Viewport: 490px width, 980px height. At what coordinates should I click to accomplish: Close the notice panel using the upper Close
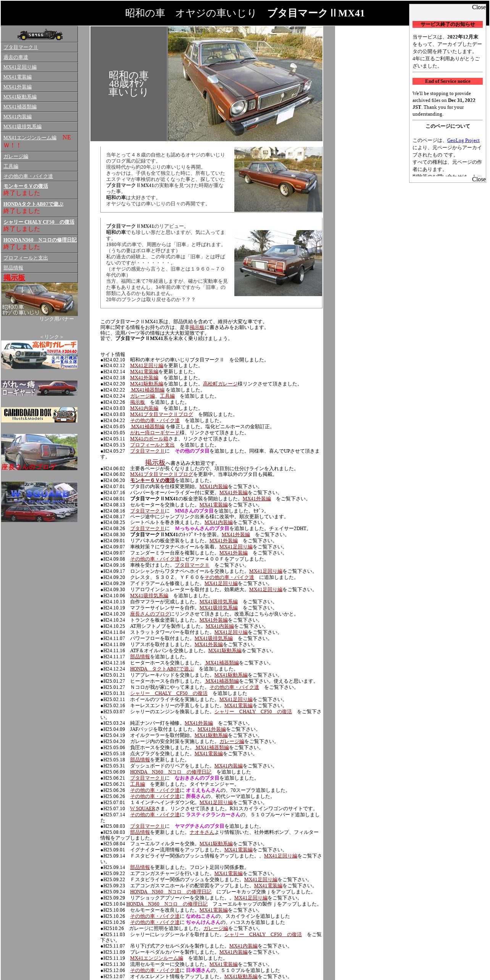tap(479, 7)
